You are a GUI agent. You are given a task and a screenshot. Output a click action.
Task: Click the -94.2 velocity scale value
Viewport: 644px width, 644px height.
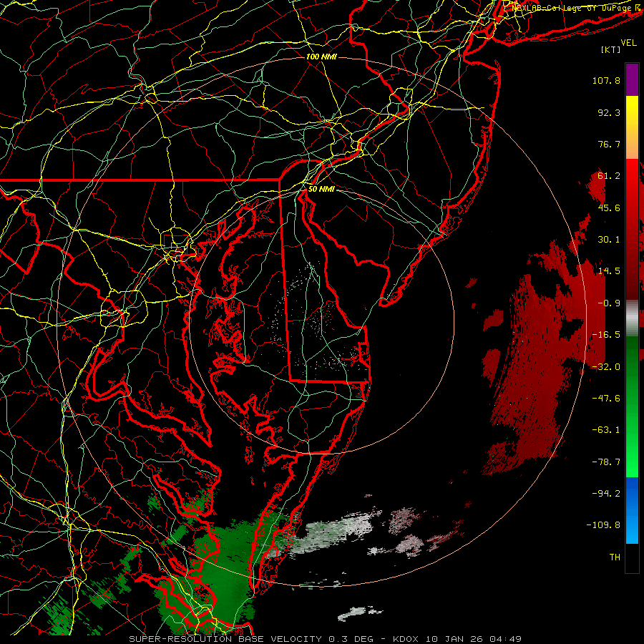coord(606,494)
